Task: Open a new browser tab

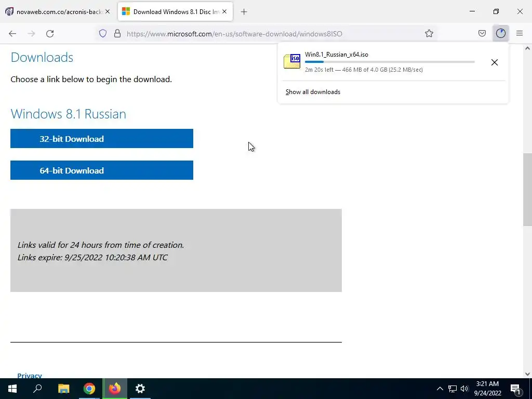Action: point(244,12)
